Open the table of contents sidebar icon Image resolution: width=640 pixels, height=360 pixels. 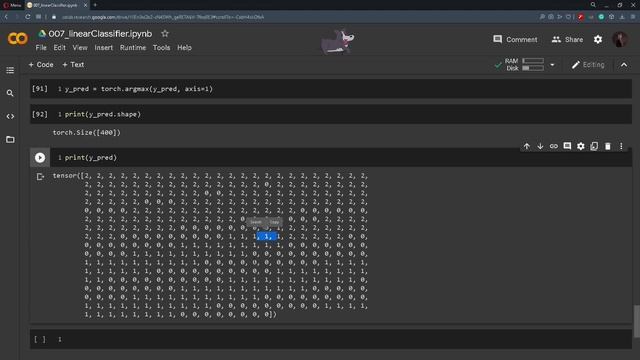[x=10, y=70]
